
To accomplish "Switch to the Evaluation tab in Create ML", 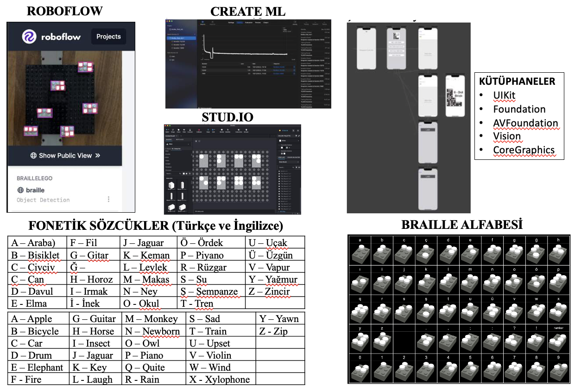I will [x=248, y=22].
